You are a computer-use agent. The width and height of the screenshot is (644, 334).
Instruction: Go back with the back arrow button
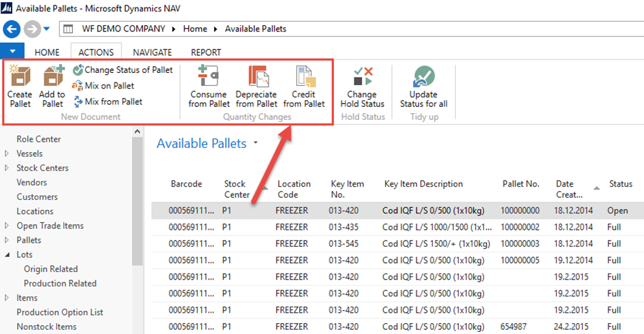(12, 29)
